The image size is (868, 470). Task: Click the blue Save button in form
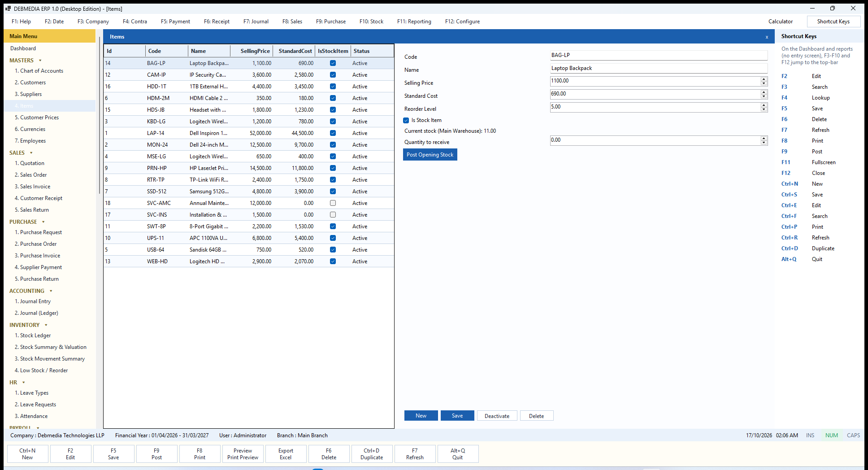click(457, 416)
